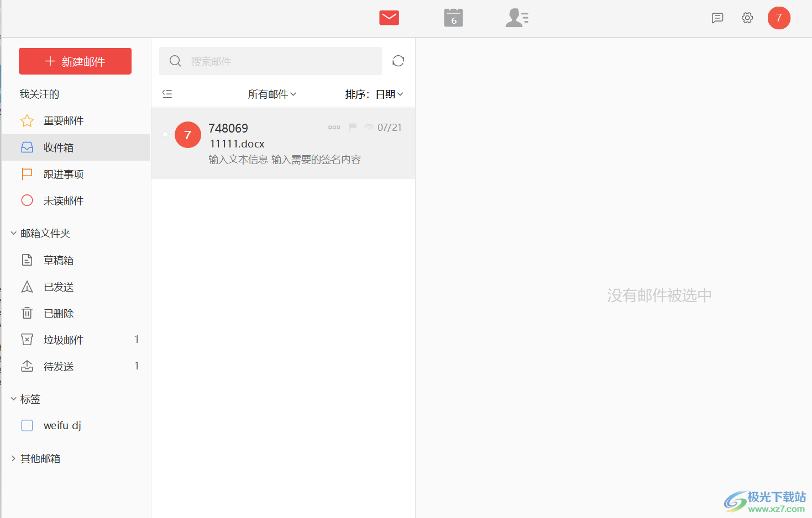The height and width of the screenshot is (518, 812).
Task: Open the 所有邮件 filter dropdown
Action: 272,94
